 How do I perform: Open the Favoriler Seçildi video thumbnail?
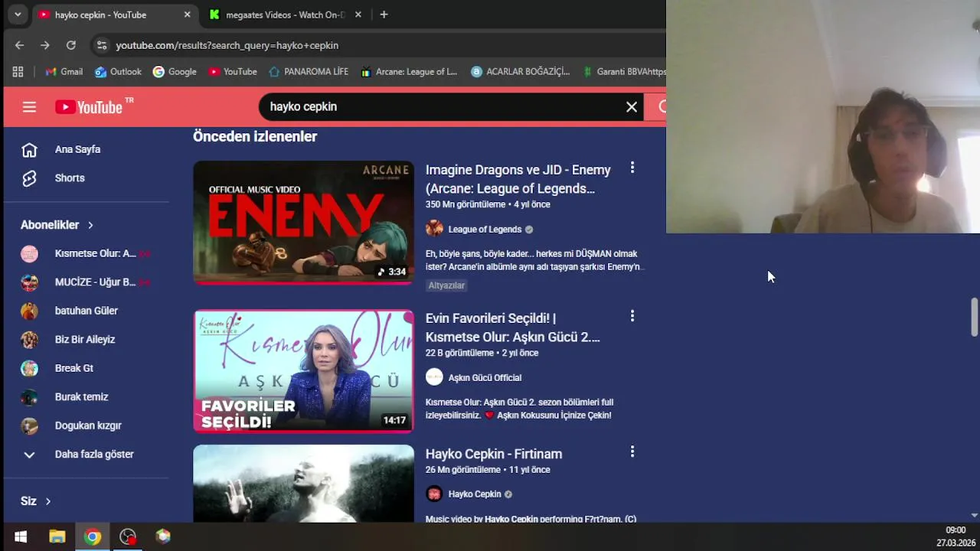pyautogui.click(x=303, y=371)
